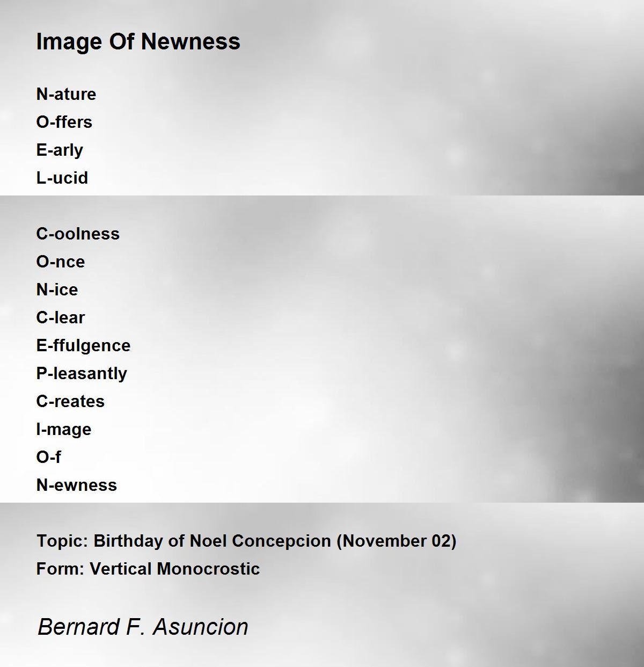Click the word N-ice
The width and height of the screenshot is (644, 667).
coord(57,289)
